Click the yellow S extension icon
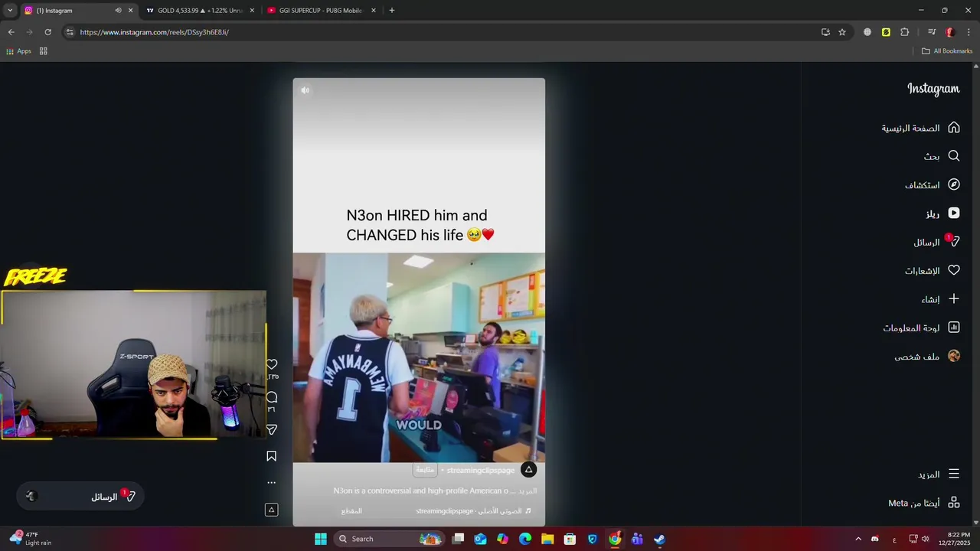This screenshot has width=980, height=551. pyautogui.click(x=886, y=32)
